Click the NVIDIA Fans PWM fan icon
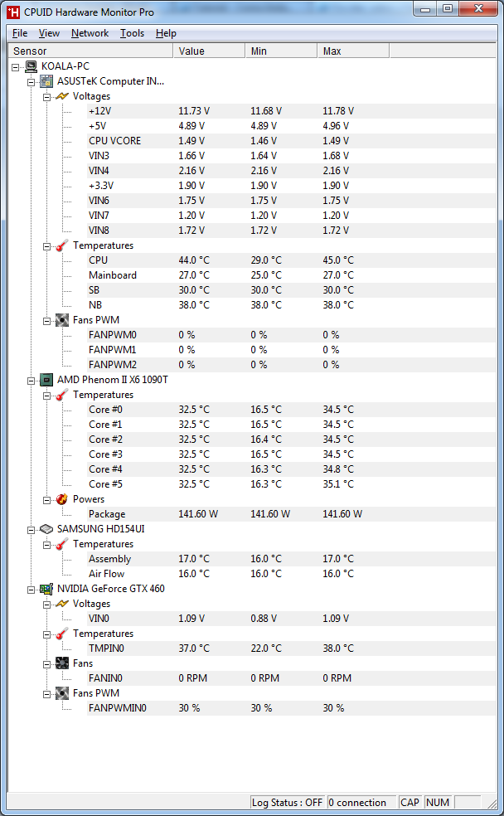Image resolution: width=504 pixels, height=816 pixels. tap(62, 693)
